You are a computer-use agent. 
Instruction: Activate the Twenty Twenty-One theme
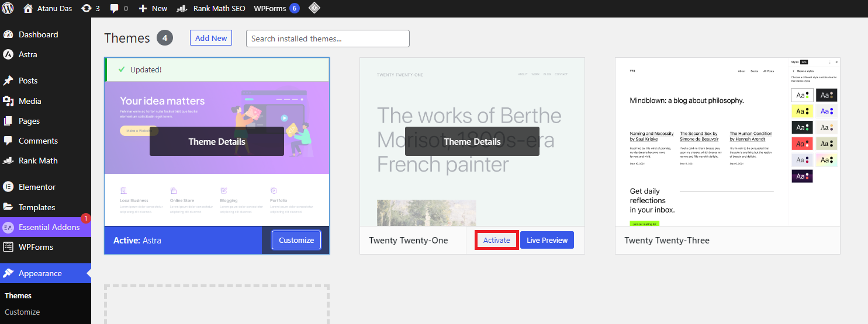[x=497, y=240]
